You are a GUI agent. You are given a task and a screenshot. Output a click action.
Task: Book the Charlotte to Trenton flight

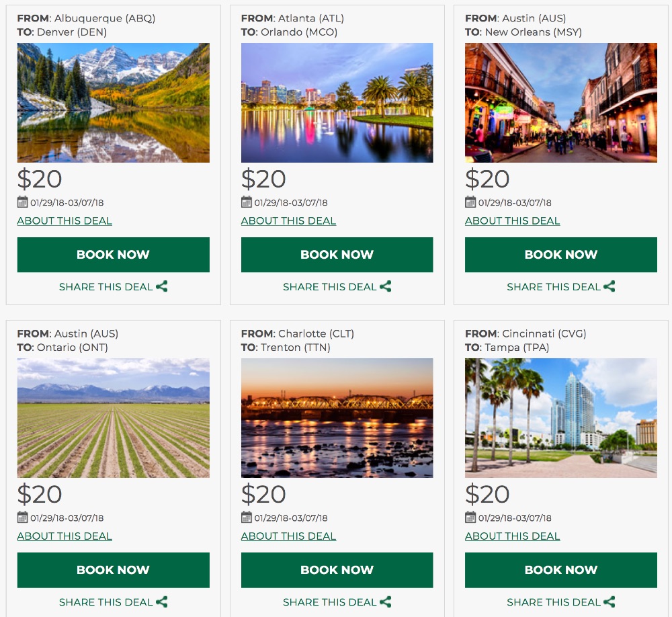337,570
